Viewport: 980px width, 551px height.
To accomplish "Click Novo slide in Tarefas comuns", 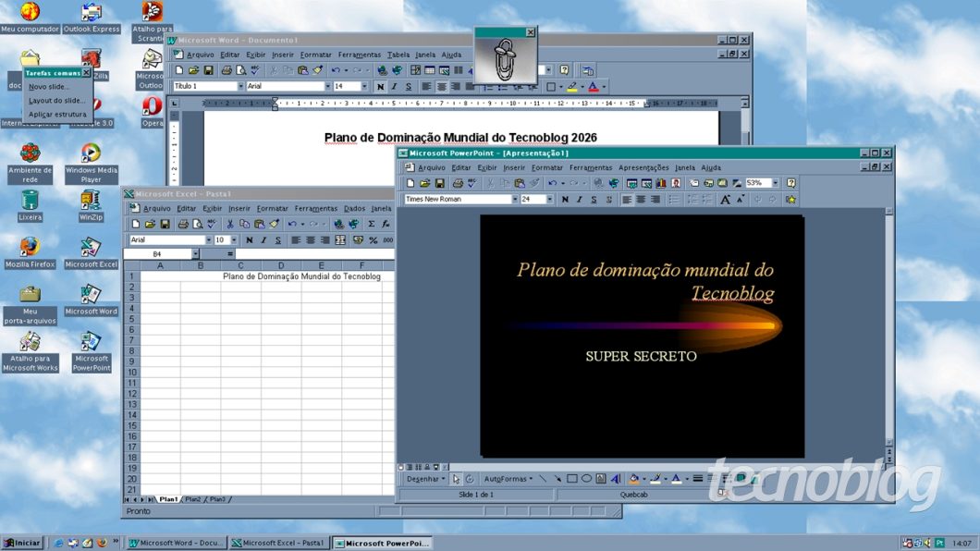I will click(x=49, y=87).
